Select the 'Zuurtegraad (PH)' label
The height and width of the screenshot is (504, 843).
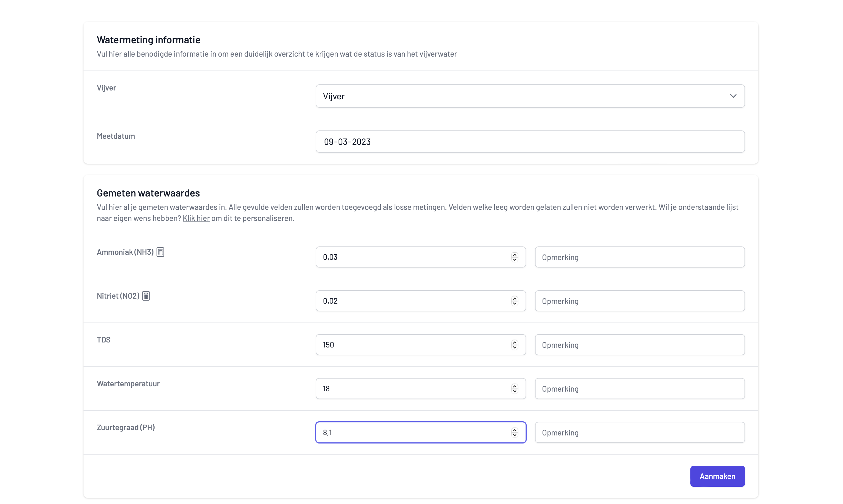point(126,427)
